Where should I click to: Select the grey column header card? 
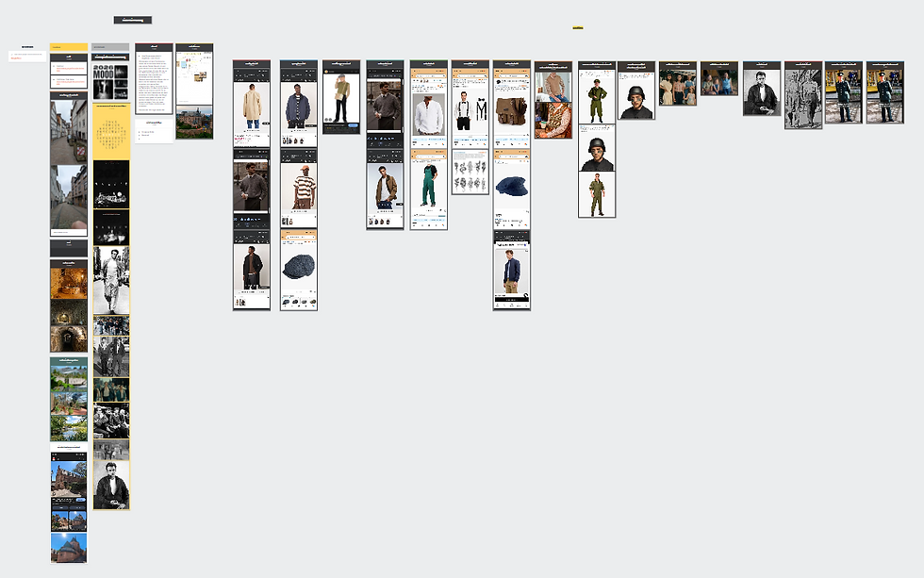[x=110, y=47]
